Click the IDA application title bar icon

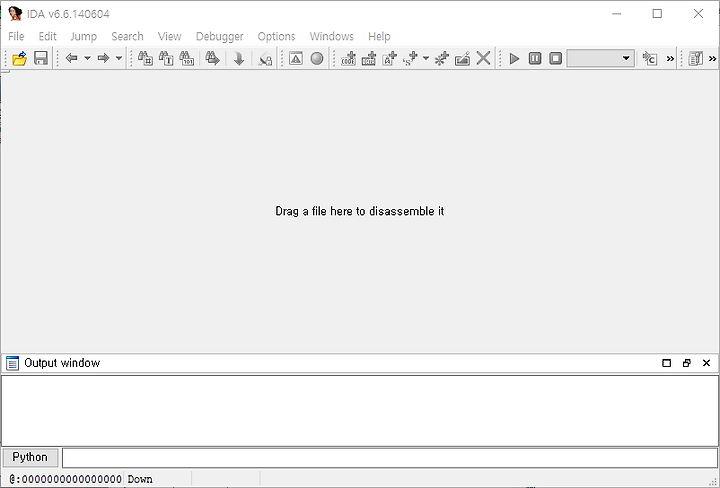coord(15,14)
